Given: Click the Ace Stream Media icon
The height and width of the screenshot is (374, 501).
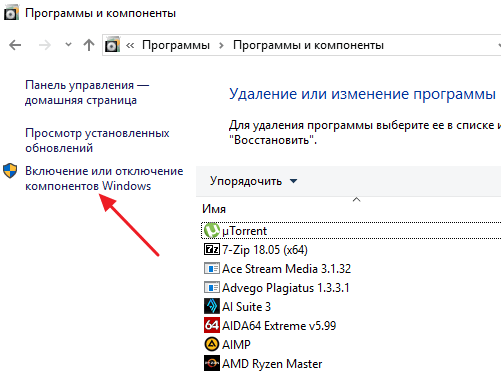Looking at the screenshot, I should click(x=212, y=268).
